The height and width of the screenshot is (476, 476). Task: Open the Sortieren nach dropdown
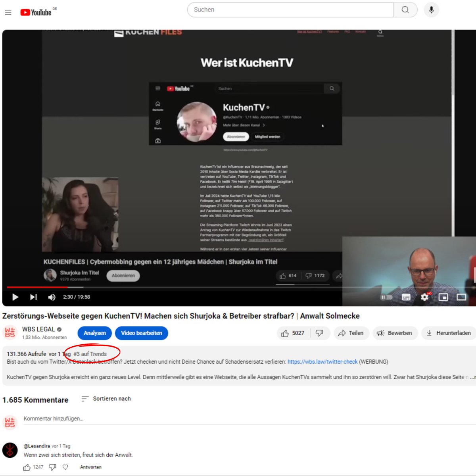click(x=106, y=399)
